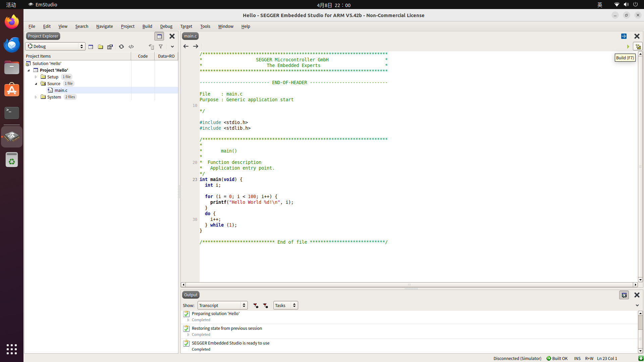
Task: Open the Tasks dropdown in Output panel
Action: coord(285,305)
